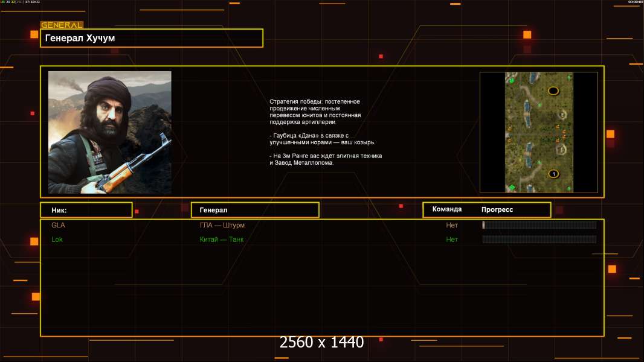
Task: Select player nickname GLA
Action: click(58, 225)
